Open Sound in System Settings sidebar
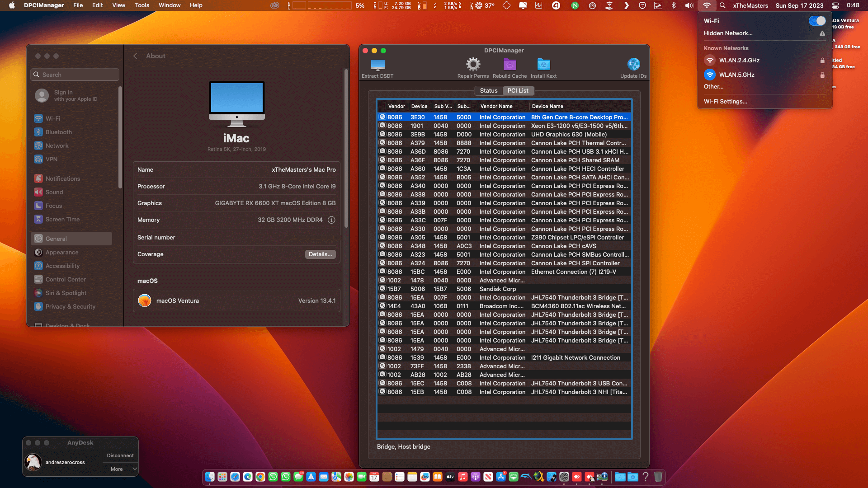The width and height of the screenshot is (868, 488). 71,192
